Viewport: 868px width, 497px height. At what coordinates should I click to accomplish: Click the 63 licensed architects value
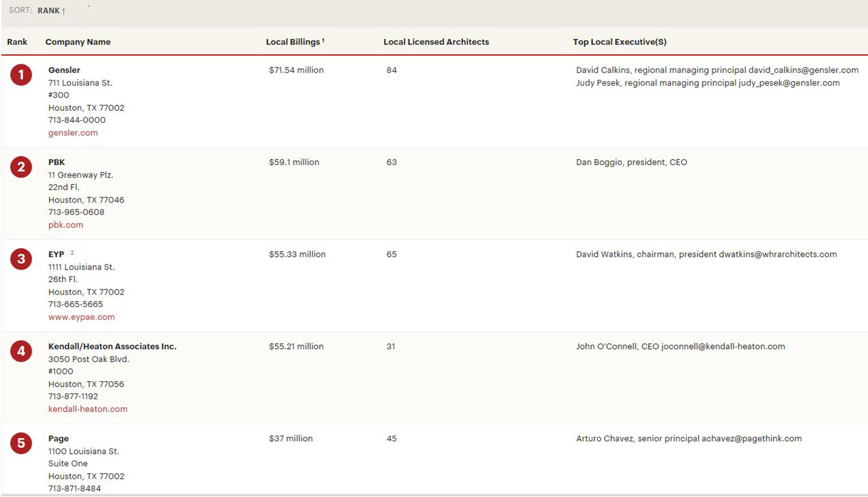pos(392,163)
